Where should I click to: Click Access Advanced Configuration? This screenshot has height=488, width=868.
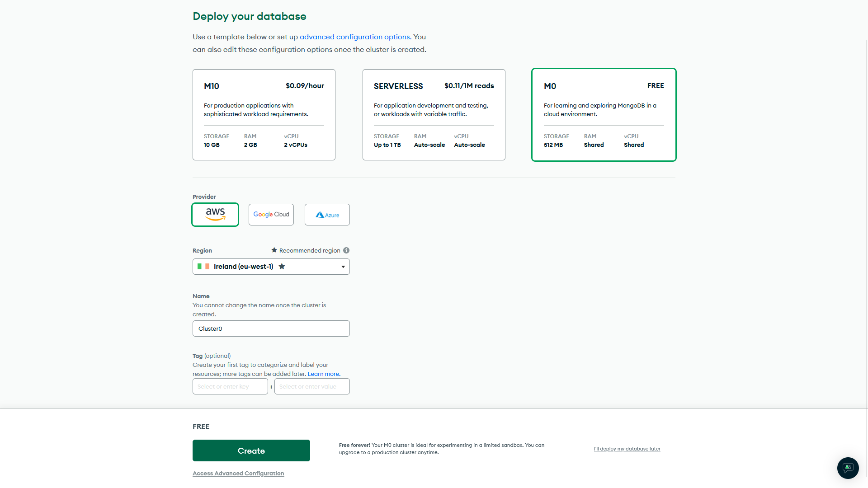[x=238, y=473]
